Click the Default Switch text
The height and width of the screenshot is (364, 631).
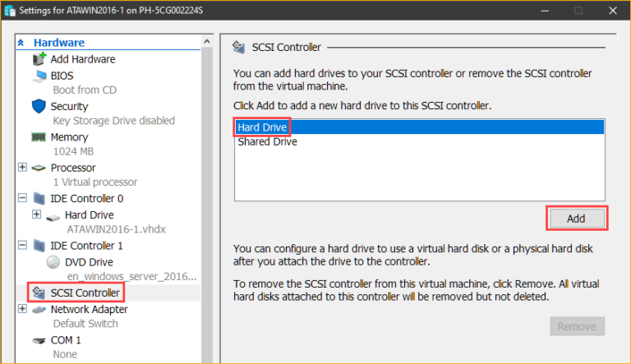[x=85, y=324]
